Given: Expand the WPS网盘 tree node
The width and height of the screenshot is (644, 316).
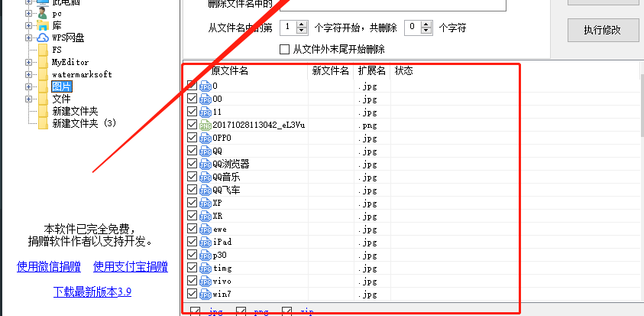Looking at the screenshot, I should tap(28, 37).
